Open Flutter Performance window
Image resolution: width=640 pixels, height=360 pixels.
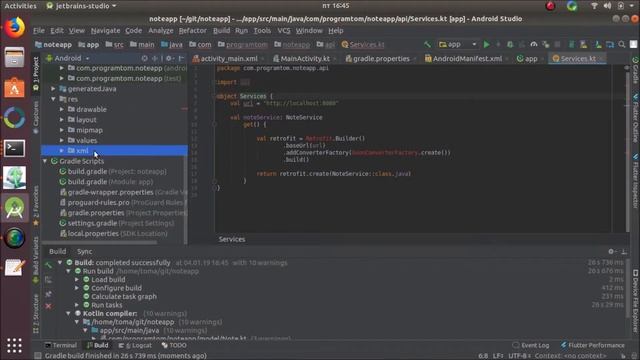[592, 345]
